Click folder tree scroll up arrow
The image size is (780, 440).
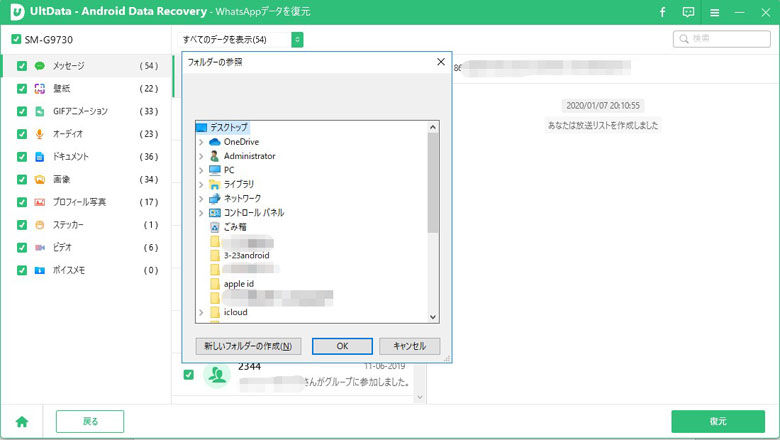click(x=433, y=127)
